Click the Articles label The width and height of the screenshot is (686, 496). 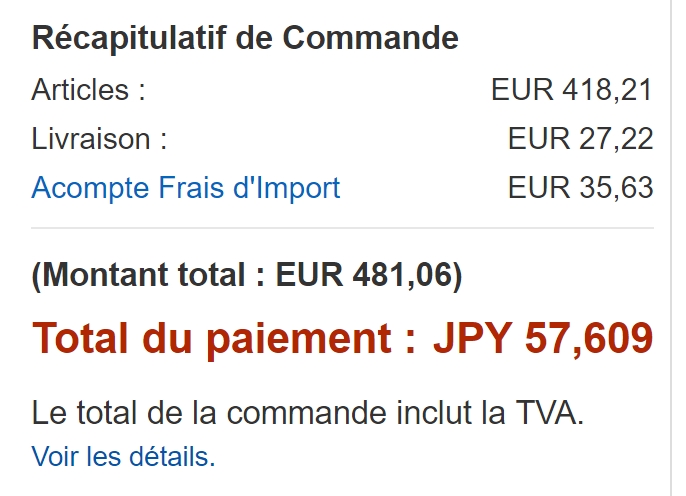pos(88,90)
